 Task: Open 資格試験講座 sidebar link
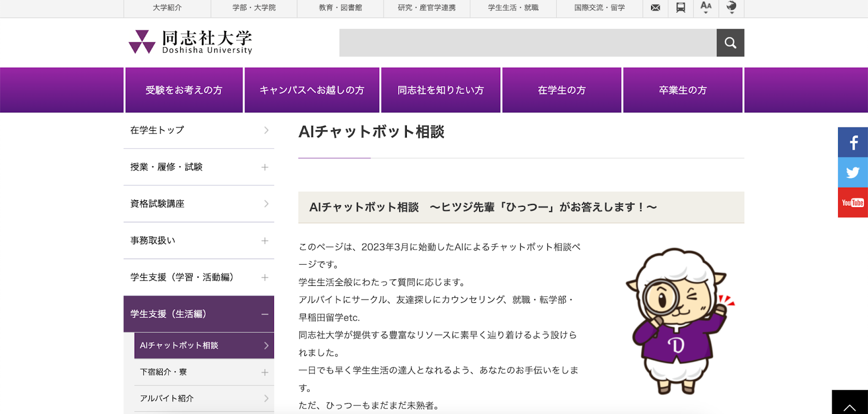[x=199, y=204]
